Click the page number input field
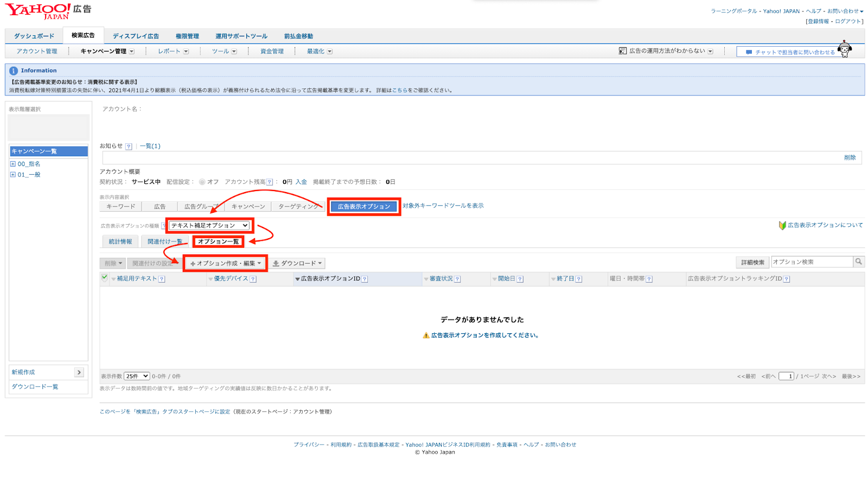The height and width of the screenshot is (490, 868). coord(786,377)
